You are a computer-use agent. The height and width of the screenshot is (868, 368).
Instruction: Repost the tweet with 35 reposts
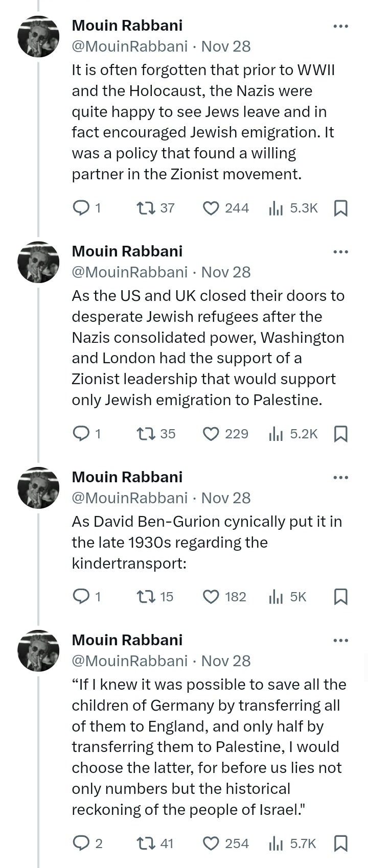[x=145, y=434]
